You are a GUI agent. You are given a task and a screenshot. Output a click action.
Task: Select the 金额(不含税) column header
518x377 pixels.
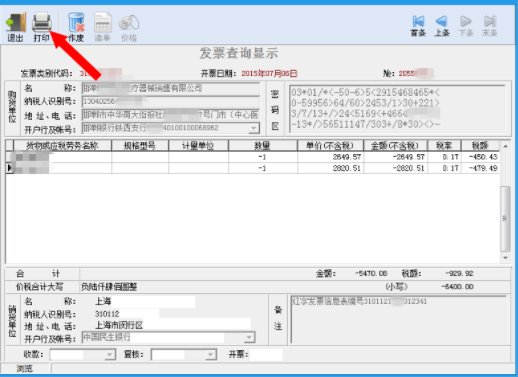click(x=395, y=146)
